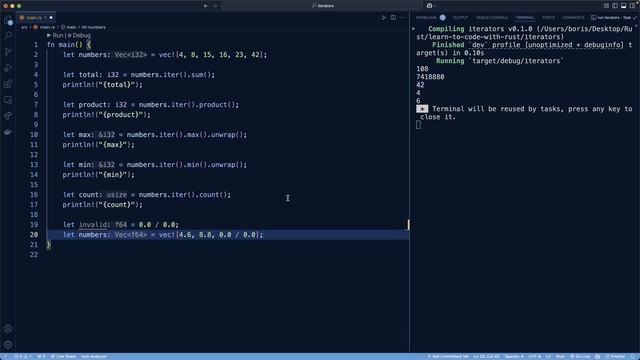Viewport: 640px width, 360px height.
Task: Open the Docker whale icon in activity bar
Action: 8,132
